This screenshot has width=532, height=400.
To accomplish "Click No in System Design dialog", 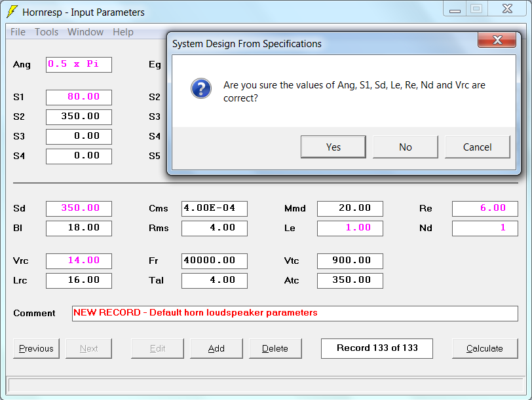I will [406, 147].
